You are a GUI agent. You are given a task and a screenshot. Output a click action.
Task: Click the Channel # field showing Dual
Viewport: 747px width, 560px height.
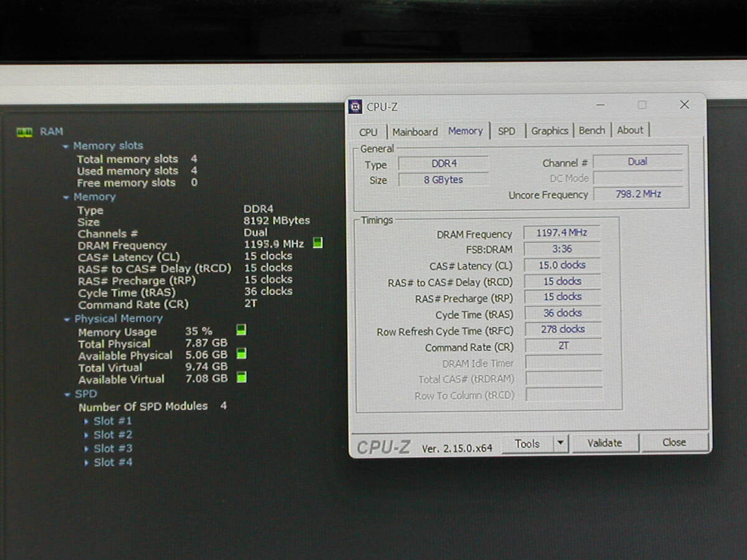pos(637,162)
